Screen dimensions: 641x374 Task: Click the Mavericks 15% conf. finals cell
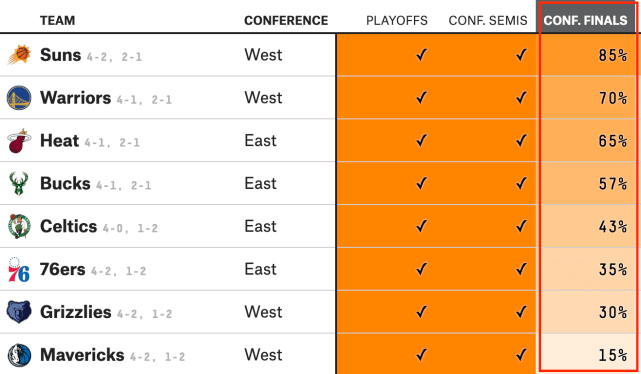[x=586, y=355]
